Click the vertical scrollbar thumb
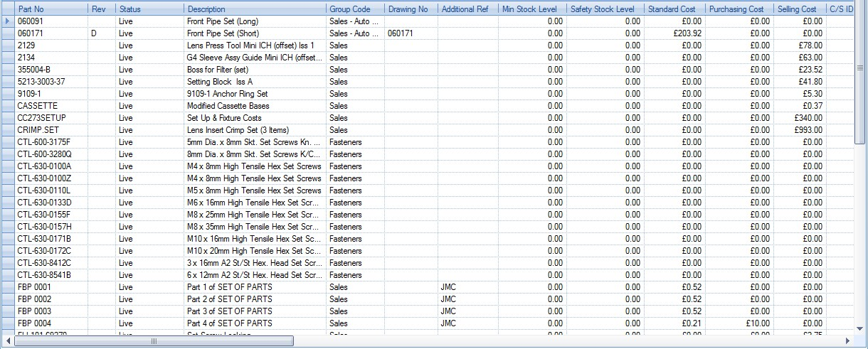868x349 pixels. (x=860, y=68)
